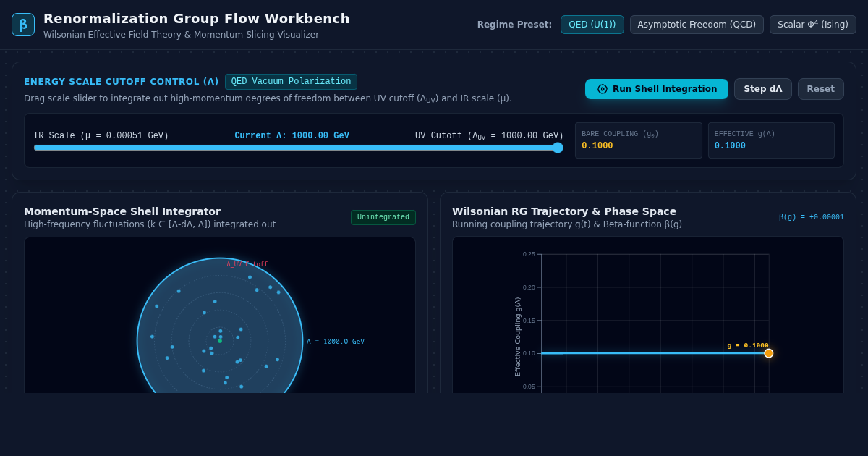Click the Effective Coupling g(Λ) axis label

click(x=518, y=337)
